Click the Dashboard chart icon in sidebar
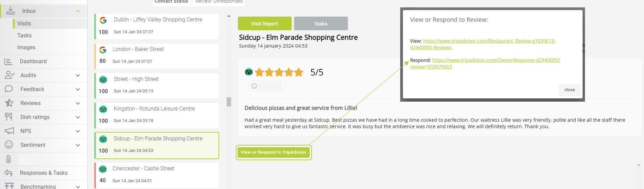Screen dimensions: 644x189 click(8, 62)
